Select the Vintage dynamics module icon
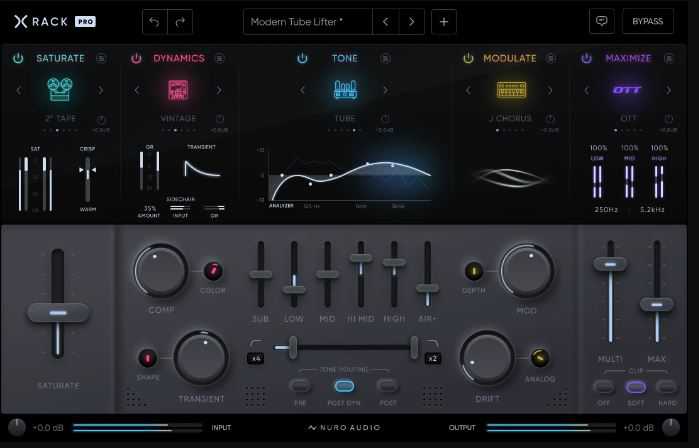The image size is (699, 448). pyautogui.click(x=178, y=90)
